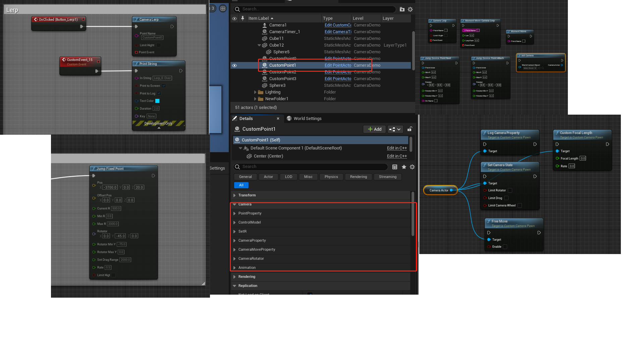Click the pin column icon in the Outliner header
644x362 pixels.
click(x=243, y=18)
